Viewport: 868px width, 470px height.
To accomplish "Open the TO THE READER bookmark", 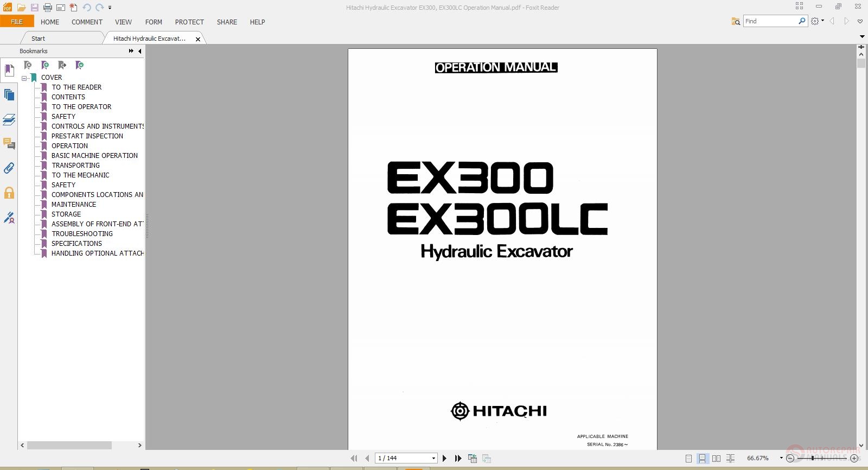I will (76, 87).
